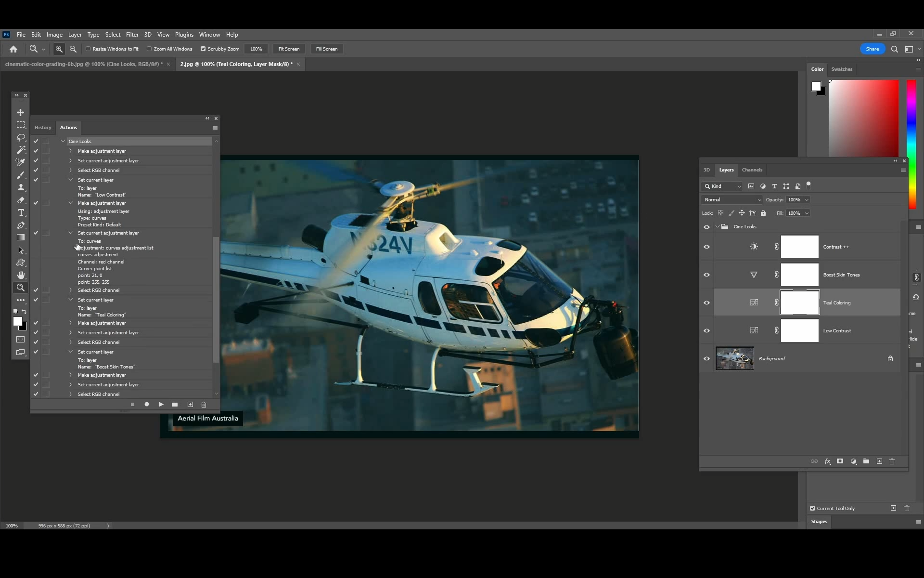Click the Fit Screen button
The image size is (924, 578).
click(x=289, y=49)
